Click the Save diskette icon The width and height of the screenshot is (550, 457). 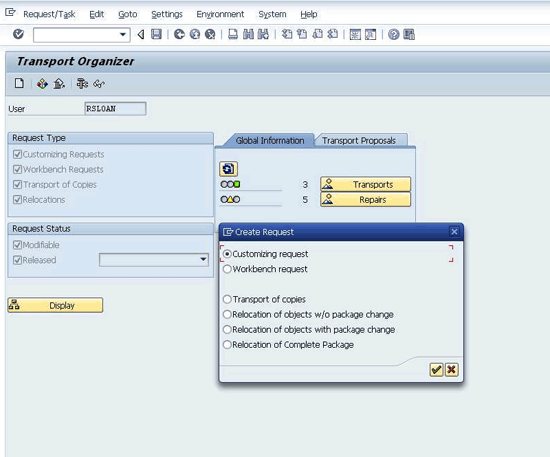(156, 34)
